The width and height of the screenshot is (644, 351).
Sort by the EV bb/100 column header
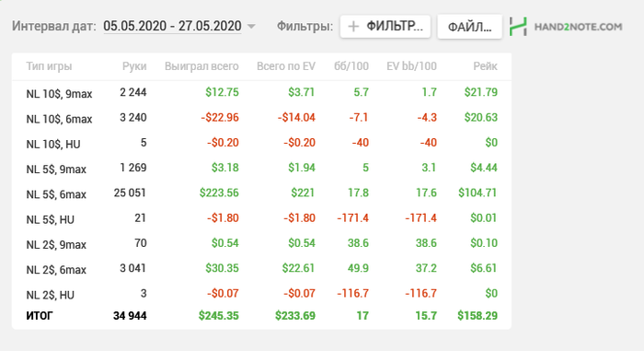(x=411, y=66)
